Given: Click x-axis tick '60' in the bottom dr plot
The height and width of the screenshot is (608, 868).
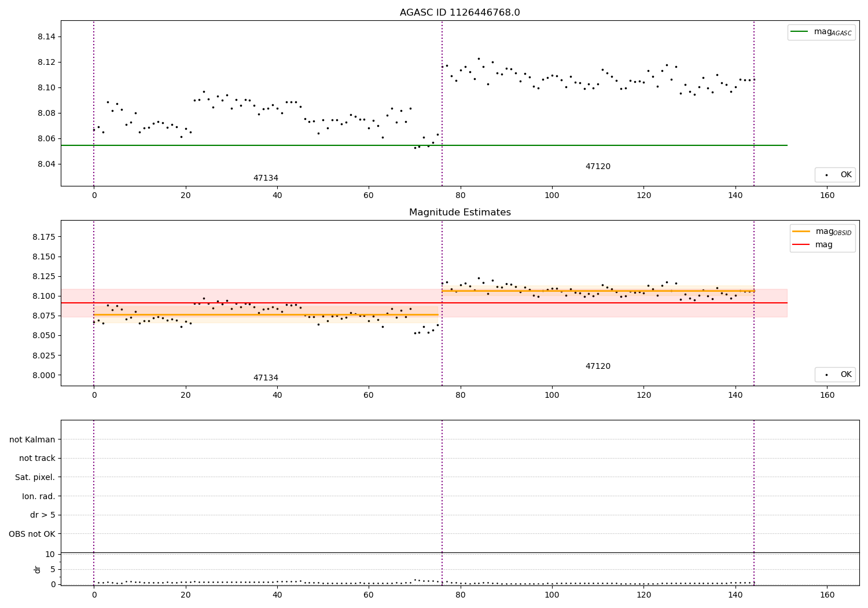Looking at the screenshot, I should [369, 595].
